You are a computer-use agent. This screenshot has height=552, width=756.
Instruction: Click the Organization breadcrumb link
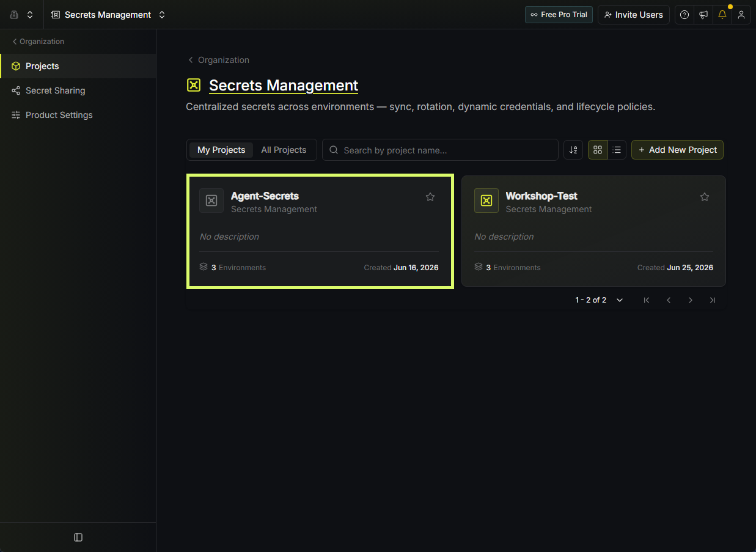point(218,60)
